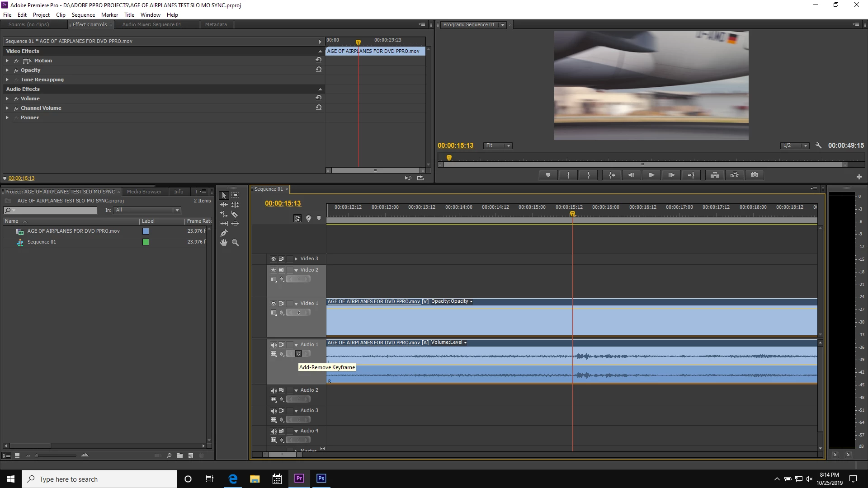Screen dimensions: 868x488
Task: Click the Project panel search field
Action: (54, 210)
